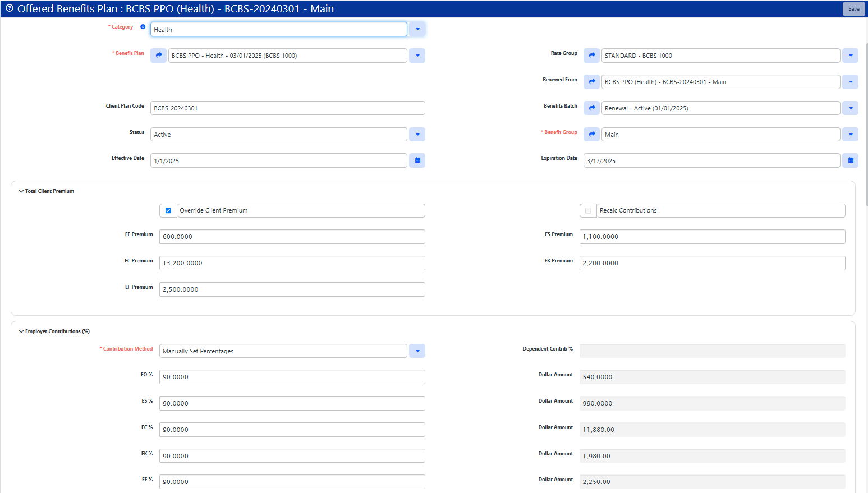Image resolution: width=868 pixels, height=493 pixels.
Task: Open the Renewed From plan using its arrow icon
Action: (591, 81)
